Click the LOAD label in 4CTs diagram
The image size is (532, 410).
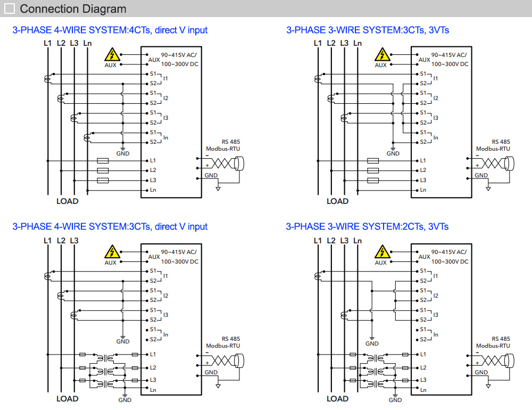pos(67,201)
